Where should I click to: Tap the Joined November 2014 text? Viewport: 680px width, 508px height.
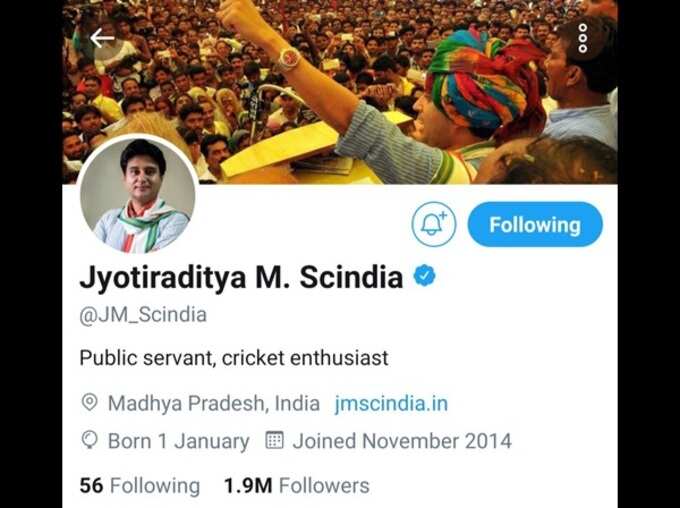pyautogui.click(x=402, y=441)
